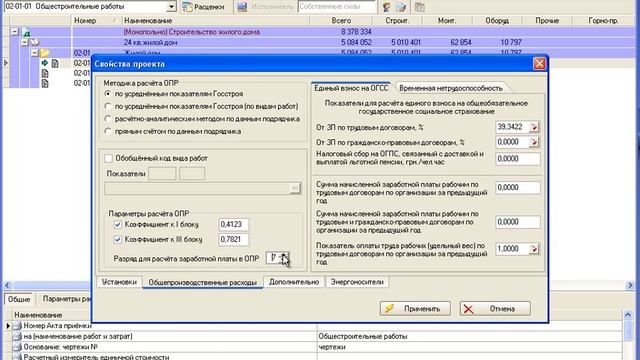Click the Применить button

point(415,309)
